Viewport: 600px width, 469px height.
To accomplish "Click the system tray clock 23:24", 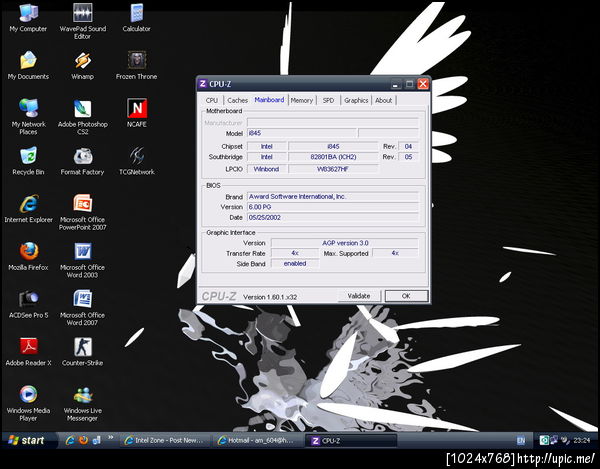I will click(582, 440).
